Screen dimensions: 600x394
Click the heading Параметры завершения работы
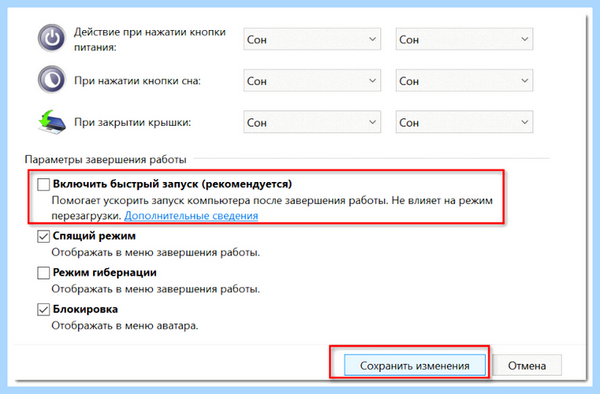(x=106, y=160)
